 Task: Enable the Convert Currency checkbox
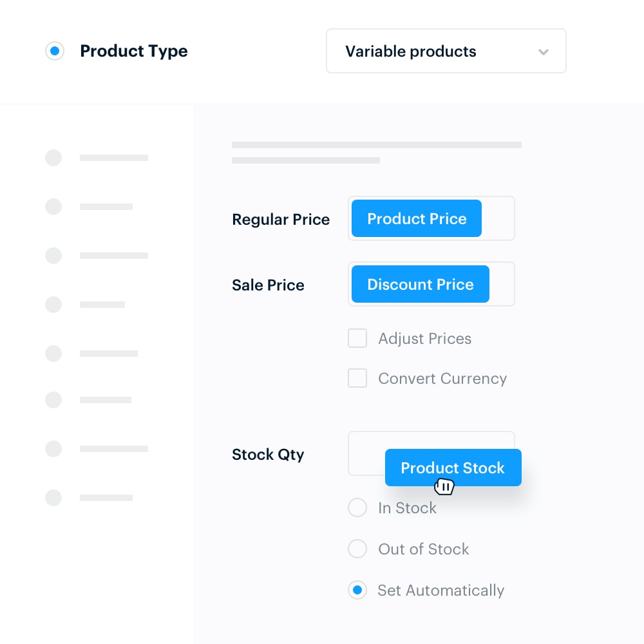(x=357, y=378)
